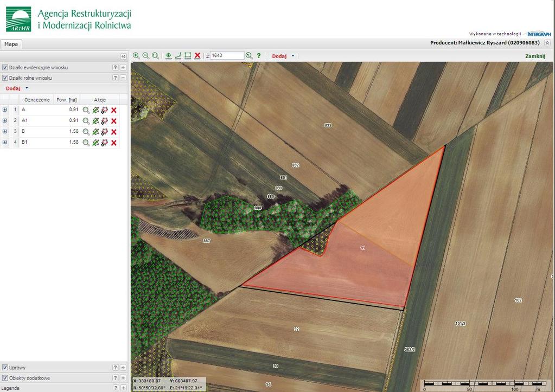Expand the Działki ewidencyjne wniosku section
The height and width of the screenshot is (392, 555).
[x=123, y=67]
